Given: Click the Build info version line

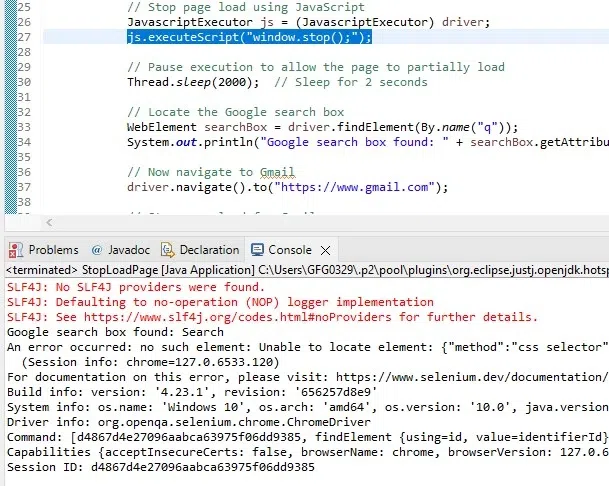Looking at the screenshot, I should point(192,392).
